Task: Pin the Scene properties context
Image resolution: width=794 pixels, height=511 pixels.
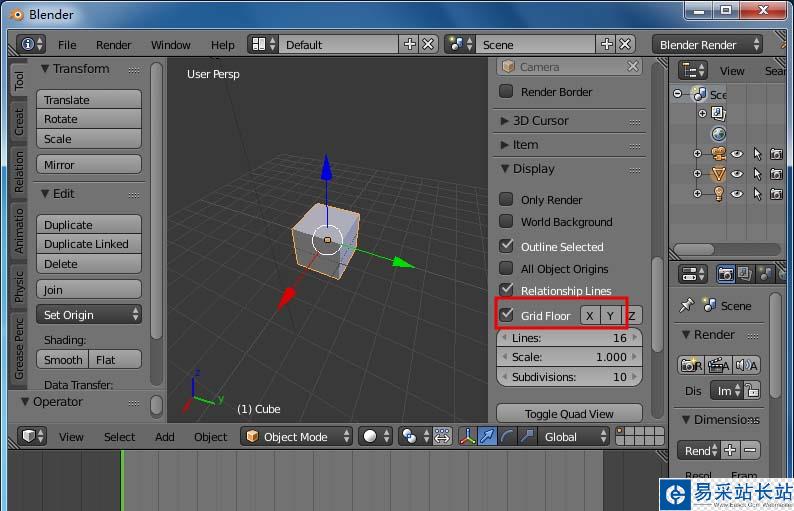Action: click(686, 305)
